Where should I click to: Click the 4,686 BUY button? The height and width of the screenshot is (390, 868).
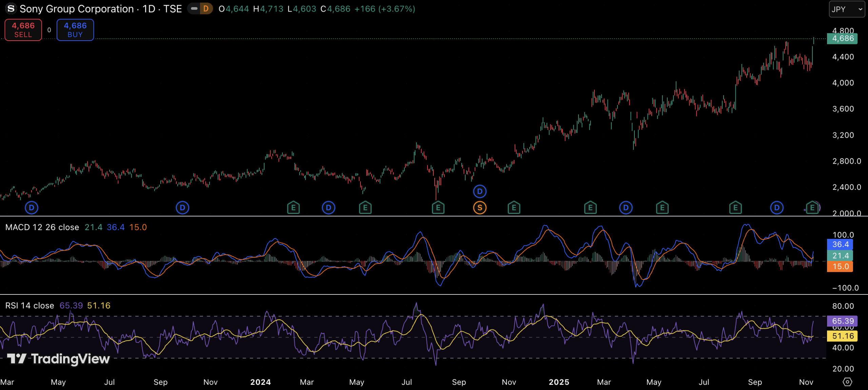(75, 30)
